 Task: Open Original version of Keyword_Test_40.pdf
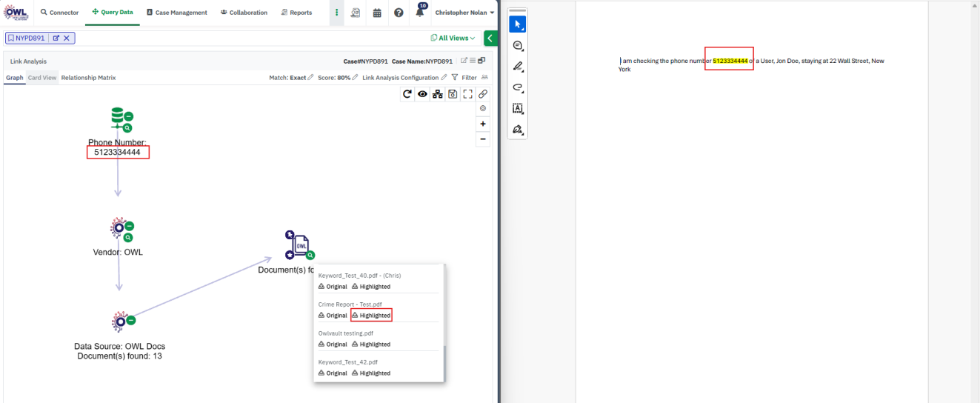tap(333, 287)
